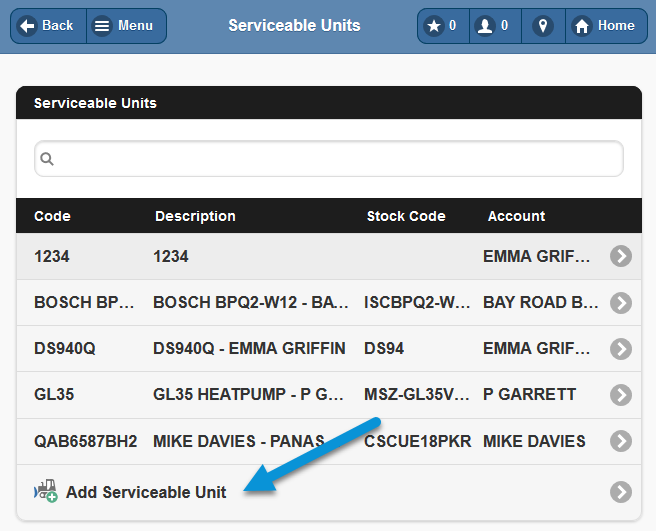Screen dimensions: 656x531
Task: Open the star favorites counter
Action: [x=443, y=26]
